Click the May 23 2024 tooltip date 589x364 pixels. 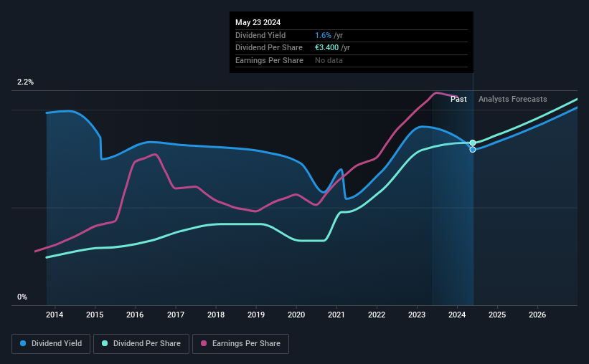click(258, 22)
